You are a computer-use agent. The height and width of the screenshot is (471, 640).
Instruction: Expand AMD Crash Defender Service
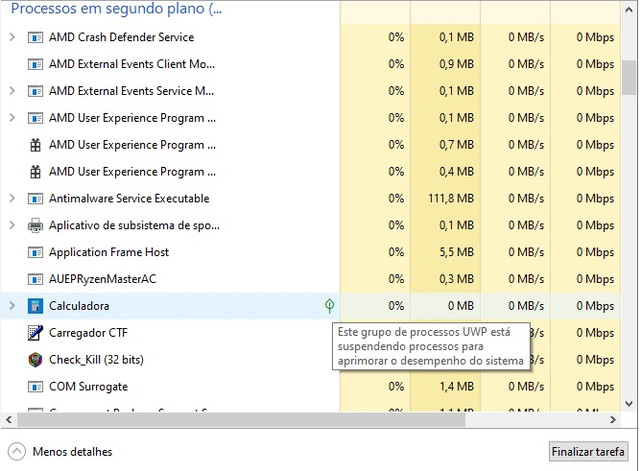(x=12, y=37)
